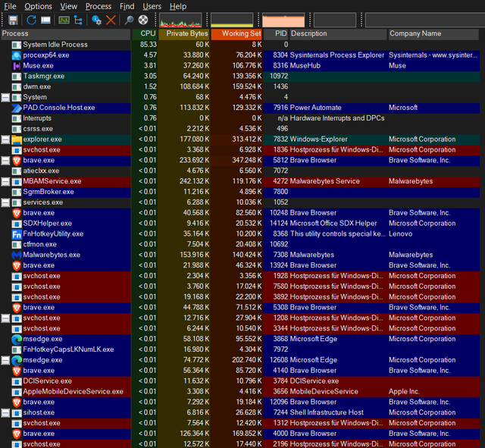Click the Edge icon for PID 3868
Screen dimensions: 485x448
[17, 340]
